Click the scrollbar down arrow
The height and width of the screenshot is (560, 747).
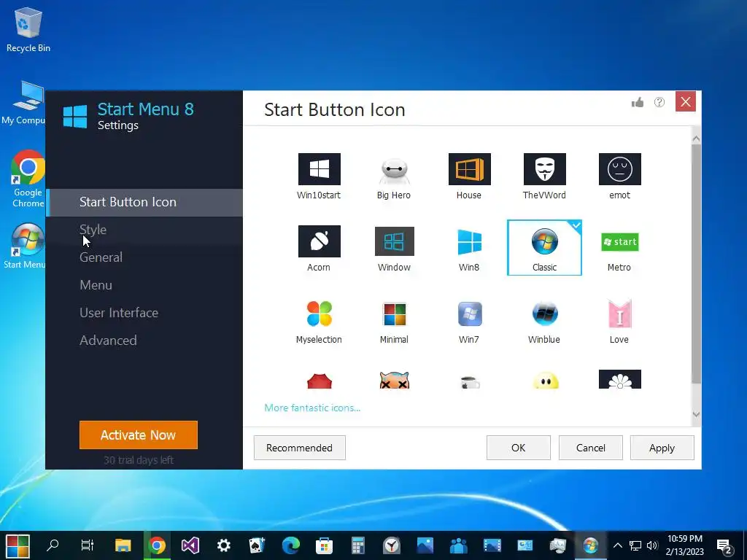(x=696, y=414)
